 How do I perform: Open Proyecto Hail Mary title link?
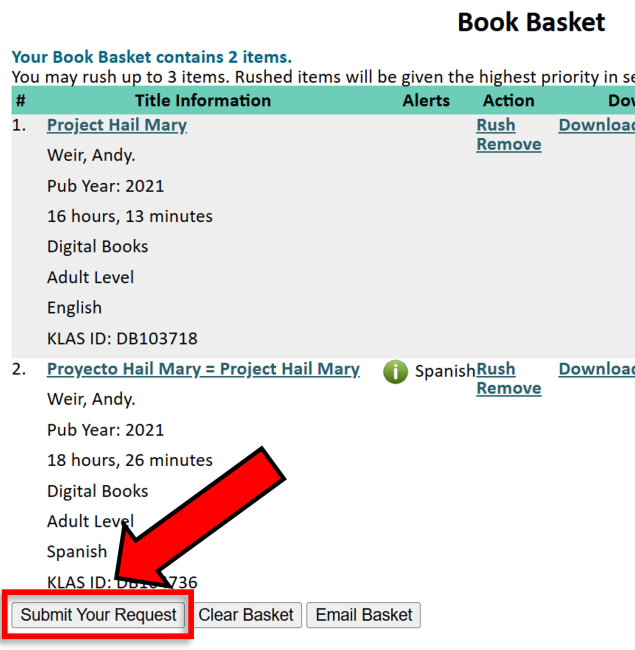(x=203, y=369)
